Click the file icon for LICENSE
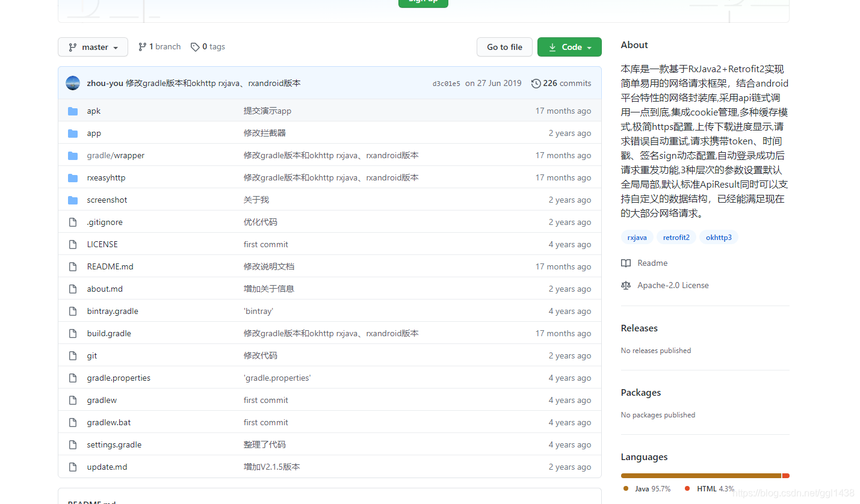860x504 pixels. 73,244
